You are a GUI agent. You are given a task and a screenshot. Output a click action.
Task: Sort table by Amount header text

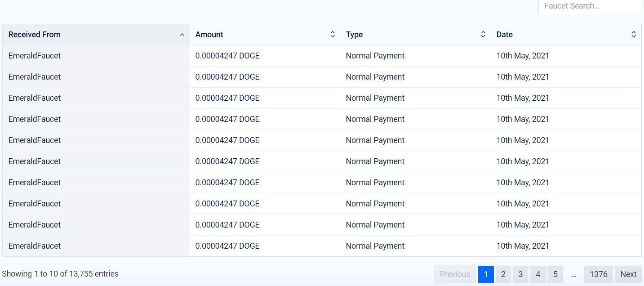pos(209,35)
